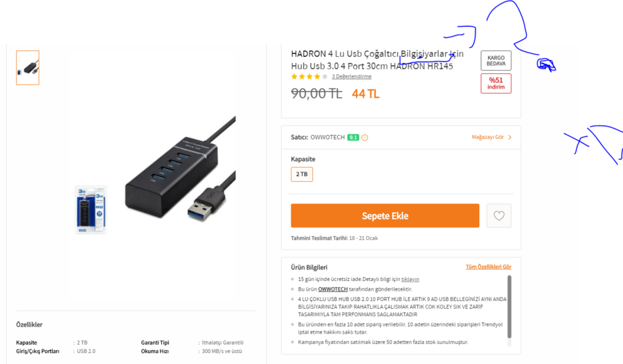Add the product with Sepete Ekle
Image resolution: width=623 pixels, height=364 pixels.
coord(385,216)
